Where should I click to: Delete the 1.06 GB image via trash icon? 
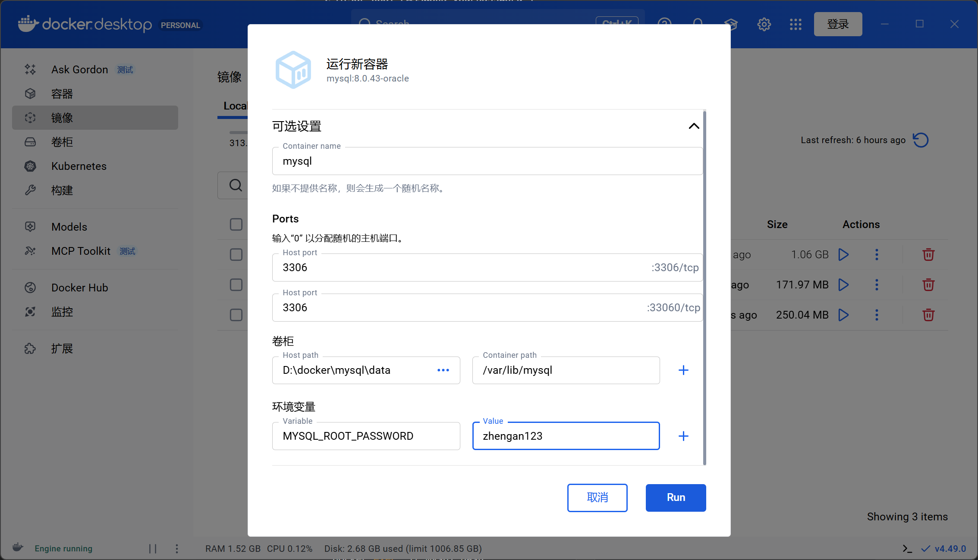[x=928, y=255]
